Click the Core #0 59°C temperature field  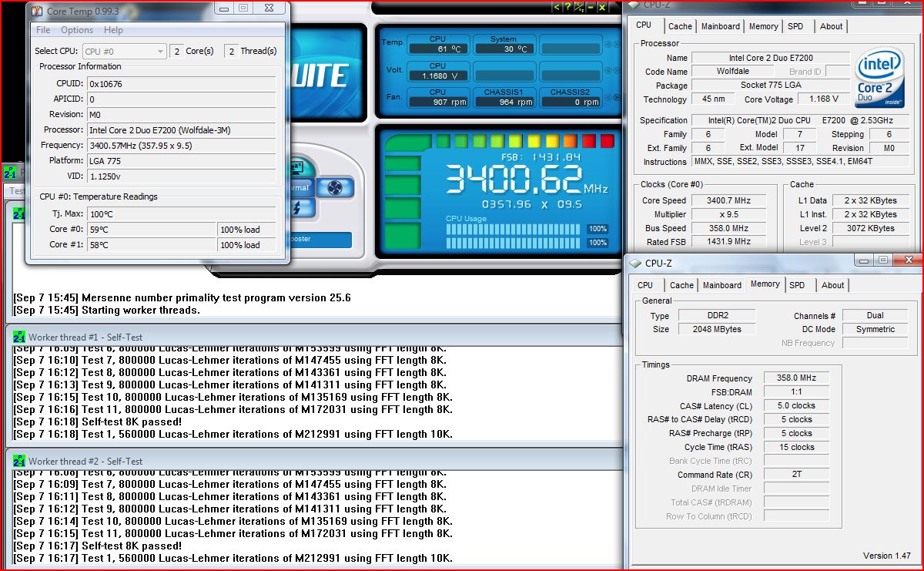tap(151, 229)
